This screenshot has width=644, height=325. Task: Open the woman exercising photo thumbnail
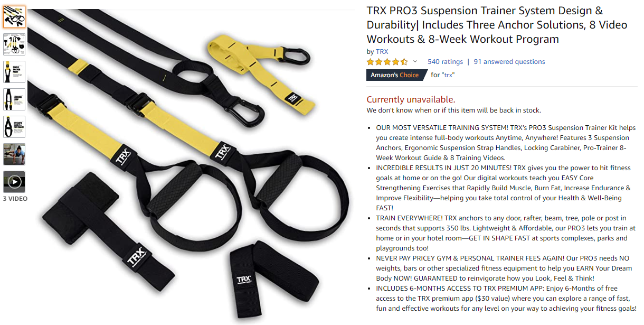[14, 154]
